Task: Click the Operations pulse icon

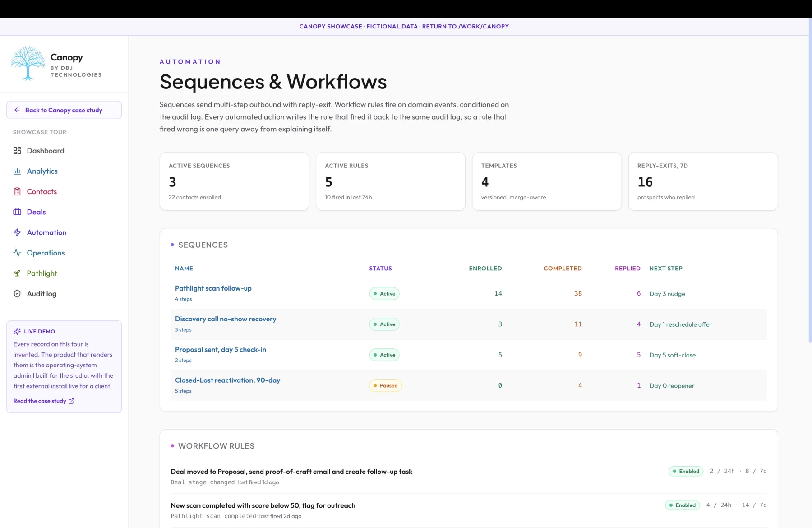Action: point(17,253)
